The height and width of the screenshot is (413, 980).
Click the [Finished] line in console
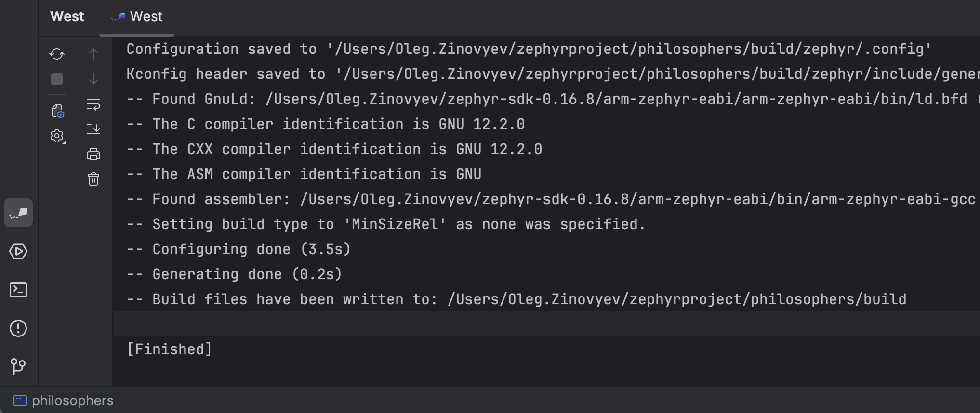tap(169, 349)
